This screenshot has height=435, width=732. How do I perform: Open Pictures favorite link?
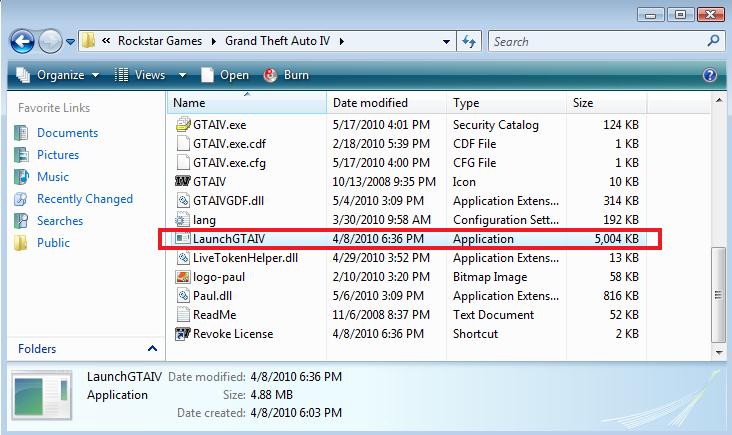point(58,155)
